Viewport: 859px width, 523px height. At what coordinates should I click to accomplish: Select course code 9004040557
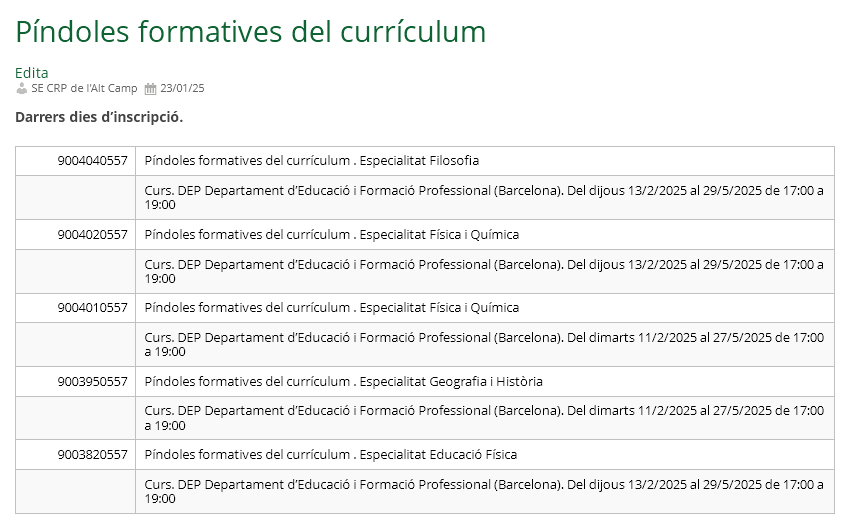coord(93,161)
